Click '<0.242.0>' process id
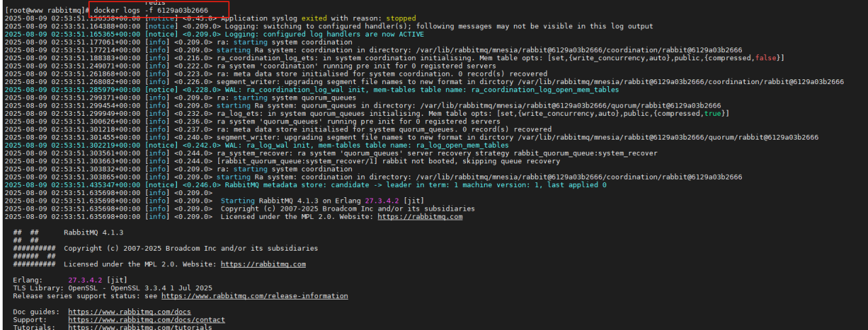The image size is (868, 330). click(201, 145)
